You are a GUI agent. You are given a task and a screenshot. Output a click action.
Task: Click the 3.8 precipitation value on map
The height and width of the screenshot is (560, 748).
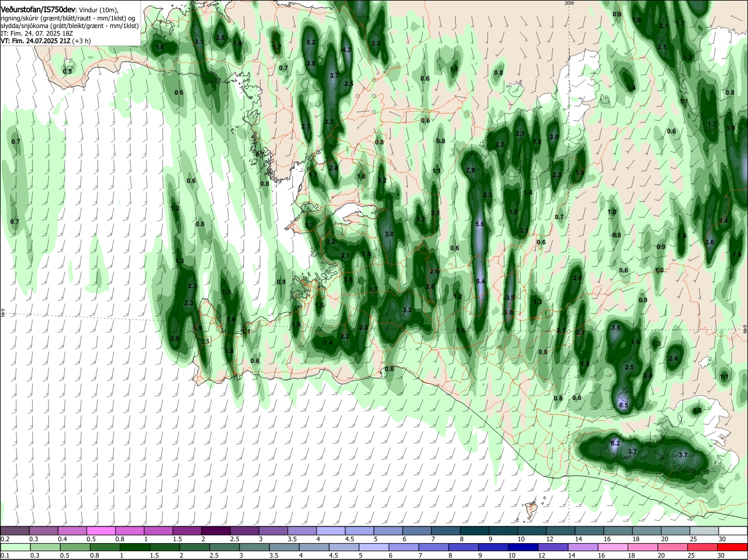[508, 312]
